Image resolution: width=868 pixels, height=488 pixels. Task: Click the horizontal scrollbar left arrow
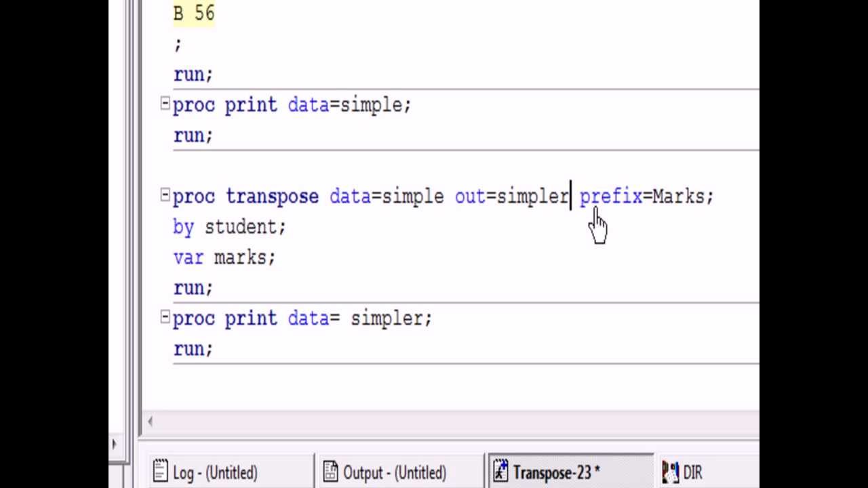point(150,422)
